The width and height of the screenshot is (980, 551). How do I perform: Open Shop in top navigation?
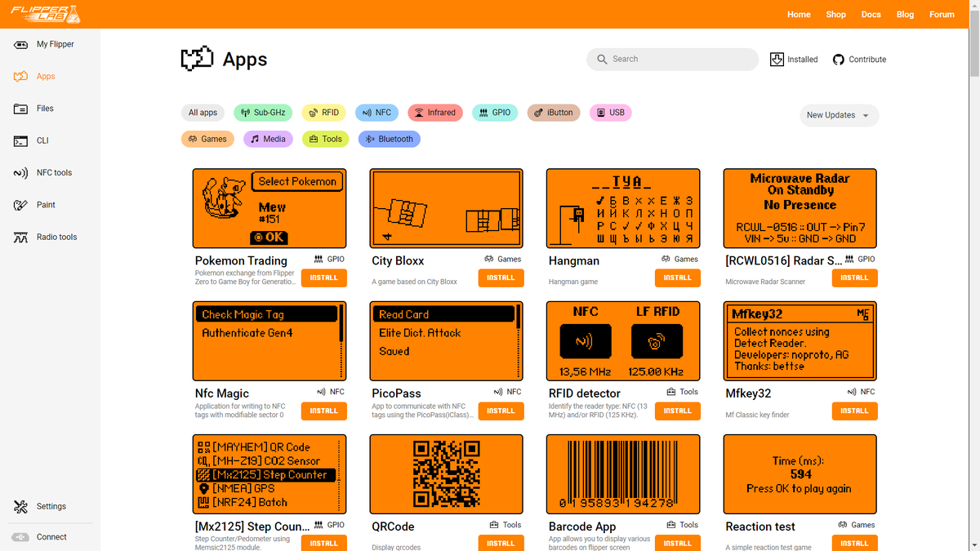[x=835, y=14]
